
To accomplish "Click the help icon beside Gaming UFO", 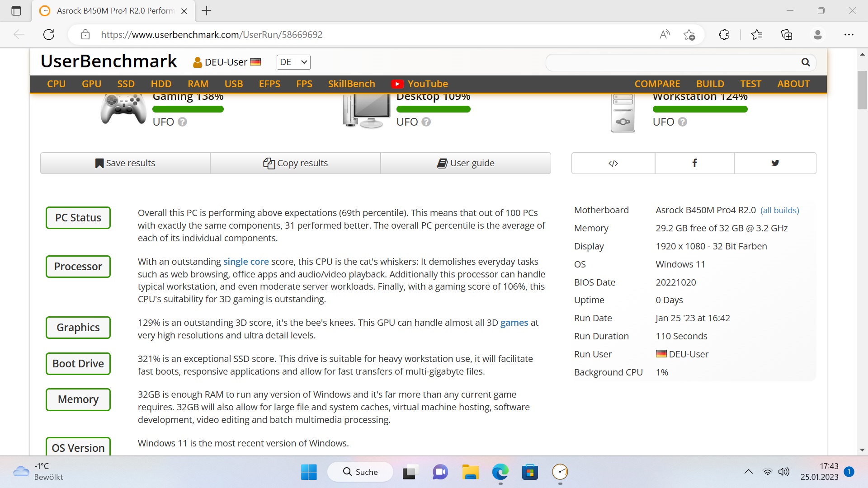I will (x=182, y=122).
